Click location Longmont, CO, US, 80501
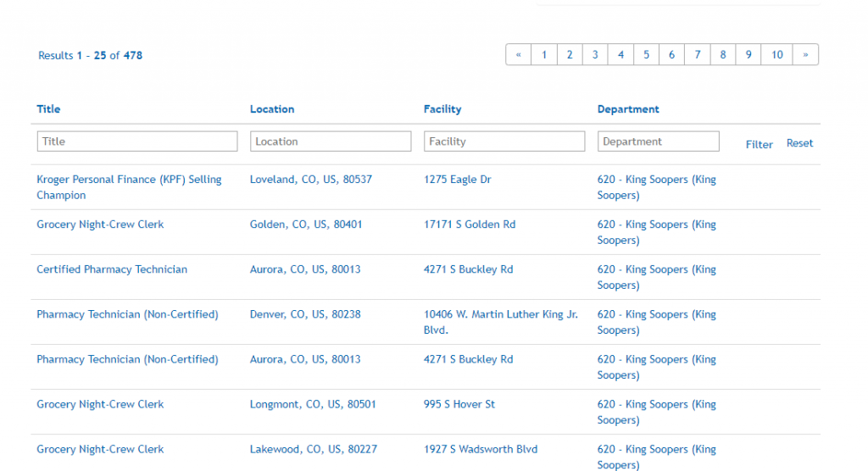The height and width of the screenshot is (471, 868). click(x=313, y=404)
